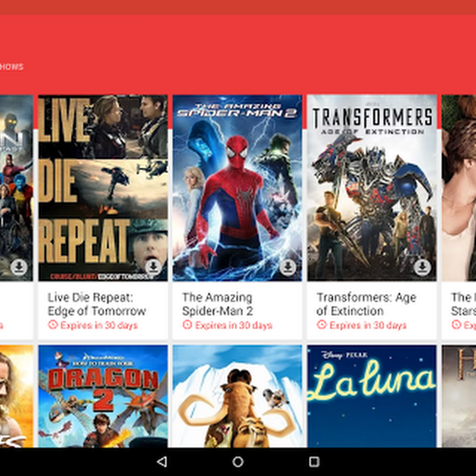Download The Amazing Spider-Man 2
Screen dimensions: 476x476
pyautogui.click(x=288, y=267)
